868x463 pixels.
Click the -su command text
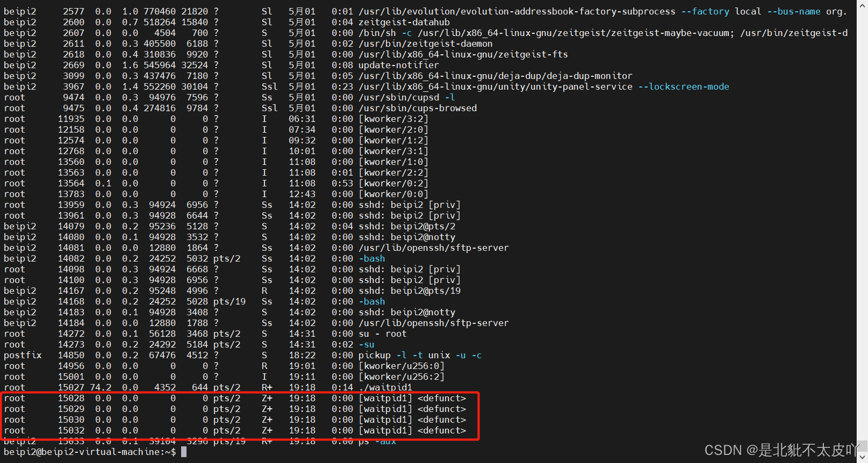tap(367, 344)
